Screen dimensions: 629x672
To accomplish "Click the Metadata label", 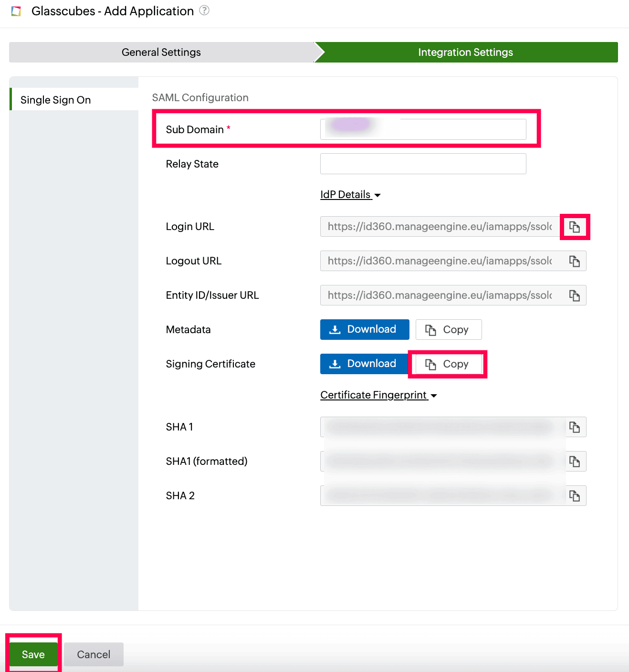I will 189,329.
